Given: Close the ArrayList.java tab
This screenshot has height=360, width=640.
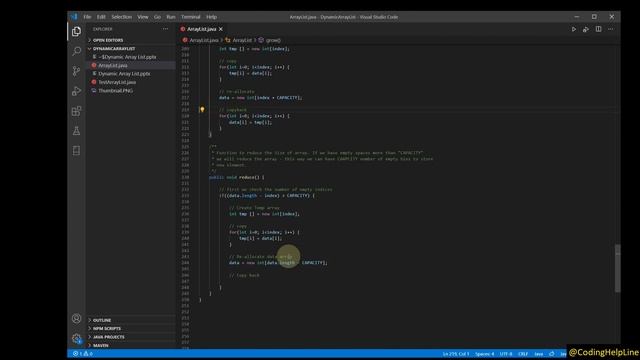Looking at the screenshot, I should (221, 29).
